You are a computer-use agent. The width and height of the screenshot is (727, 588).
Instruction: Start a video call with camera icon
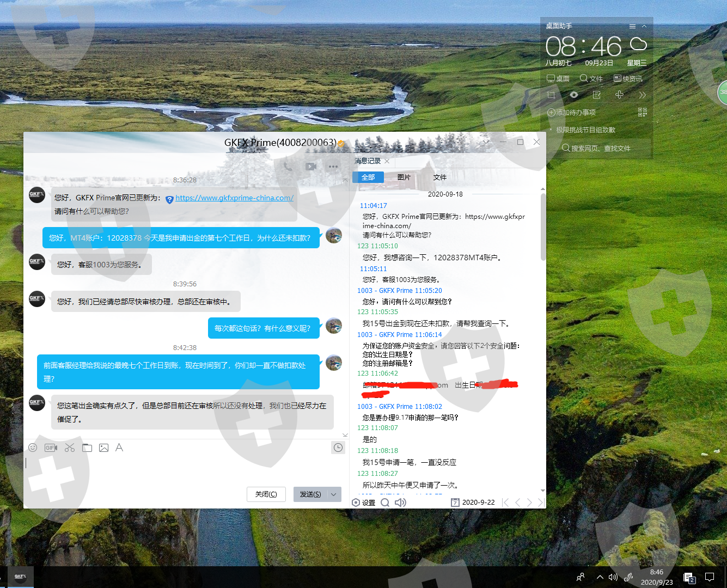click(x=311, y=167)
